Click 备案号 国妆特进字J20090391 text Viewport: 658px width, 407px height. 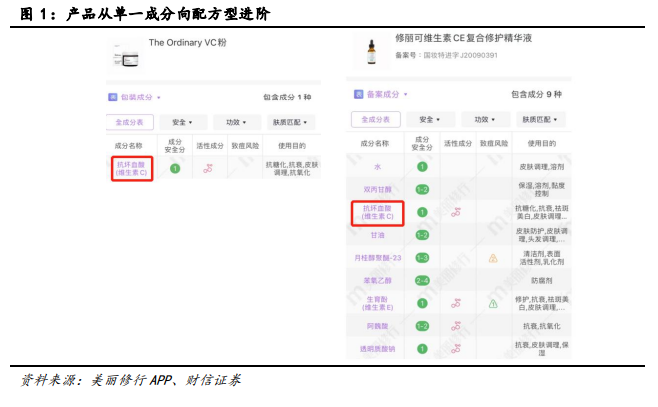tap(446, 55)
